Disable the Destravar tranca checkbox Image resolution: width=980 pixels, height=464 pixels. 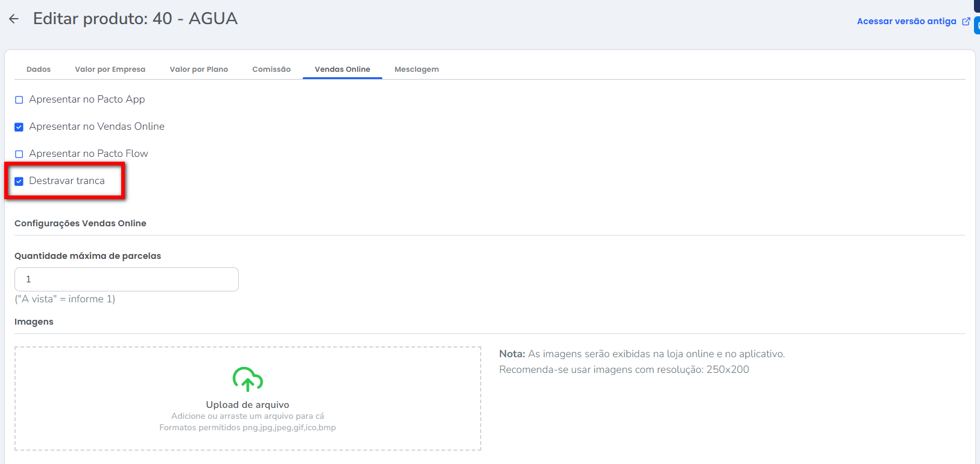19,181
